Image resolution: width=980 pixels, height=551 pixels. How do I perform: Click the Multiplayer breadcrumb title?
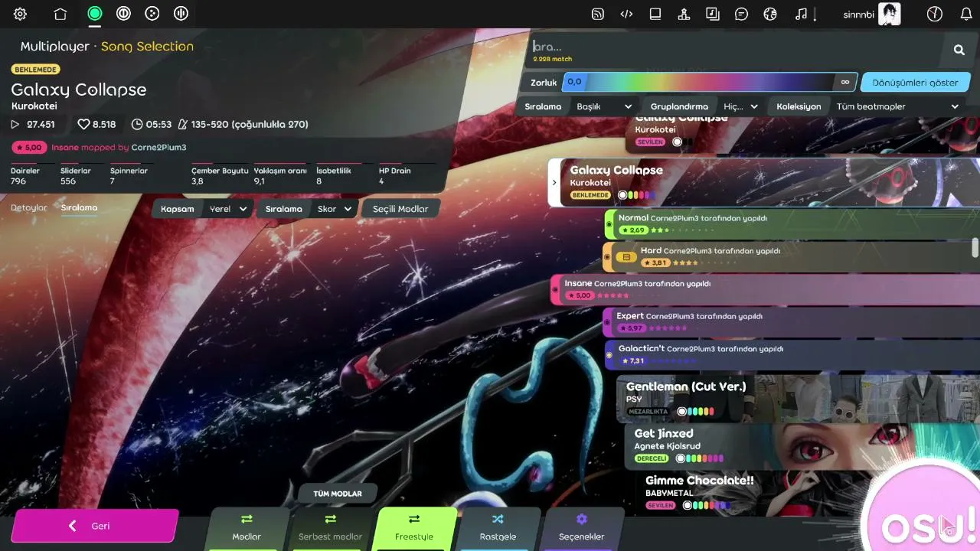point(55,47)
